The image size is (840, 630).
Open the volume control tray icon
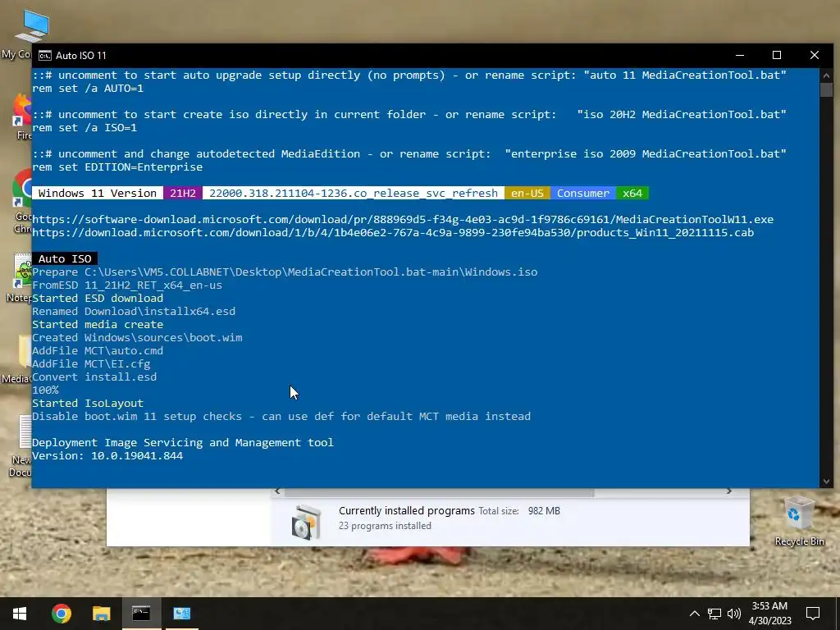click(x=734, y=614)
